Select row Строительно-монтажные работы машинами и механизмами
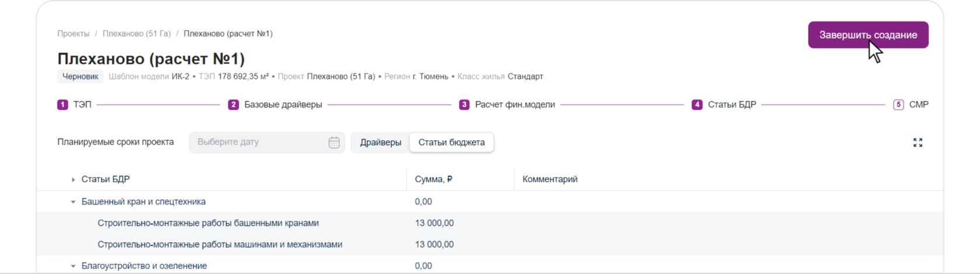This screenshot has height=274, width=980. click(x=220, y=245)
